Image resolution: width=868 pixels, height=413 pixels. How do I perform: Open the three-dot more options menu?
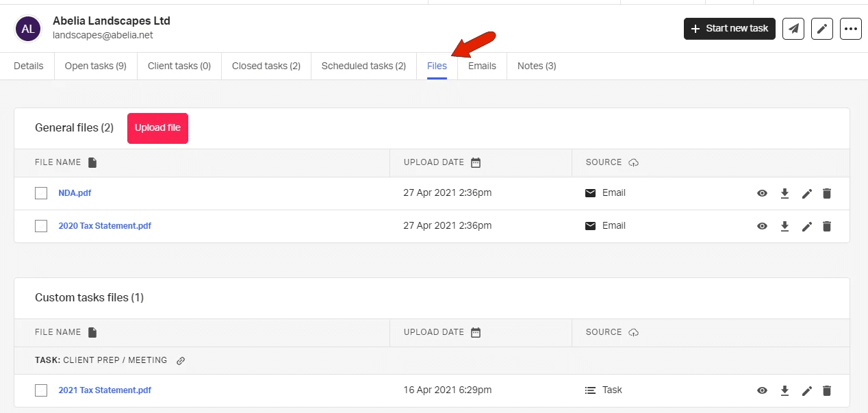click(x=850, y=29)
